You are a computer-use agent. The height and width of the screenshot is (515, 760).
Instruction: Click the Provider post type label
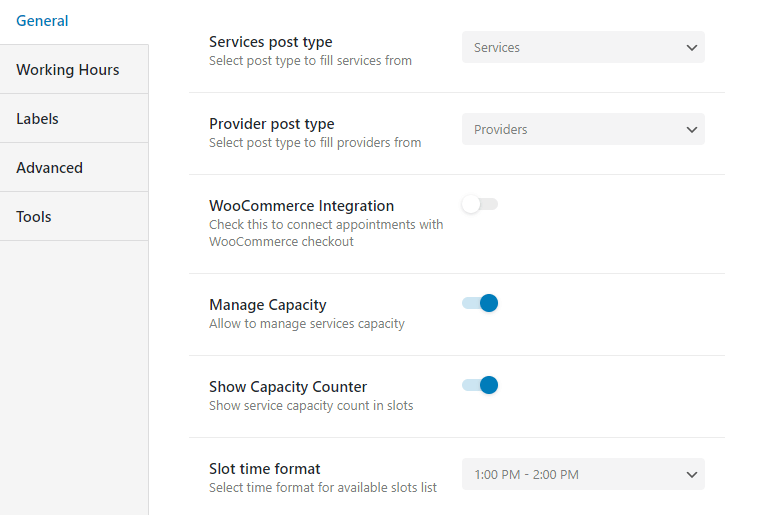271,124
